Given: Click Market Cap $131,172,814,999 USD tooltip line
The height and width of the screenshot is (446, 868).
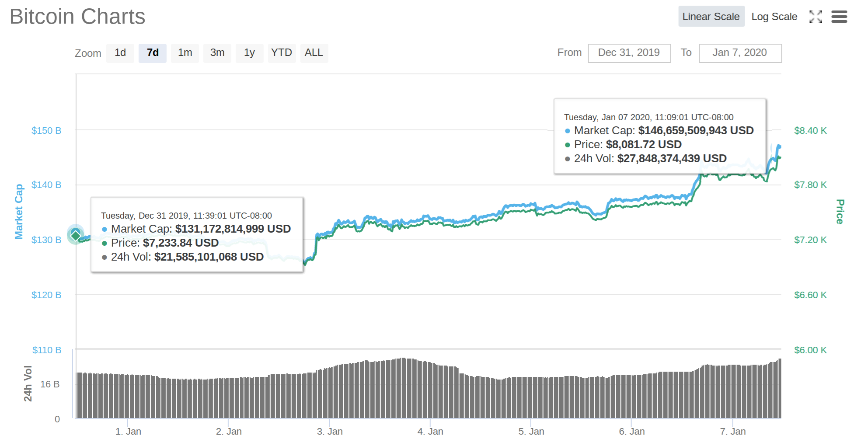Looking at the screenshot, I should click(x=196, y=229).
